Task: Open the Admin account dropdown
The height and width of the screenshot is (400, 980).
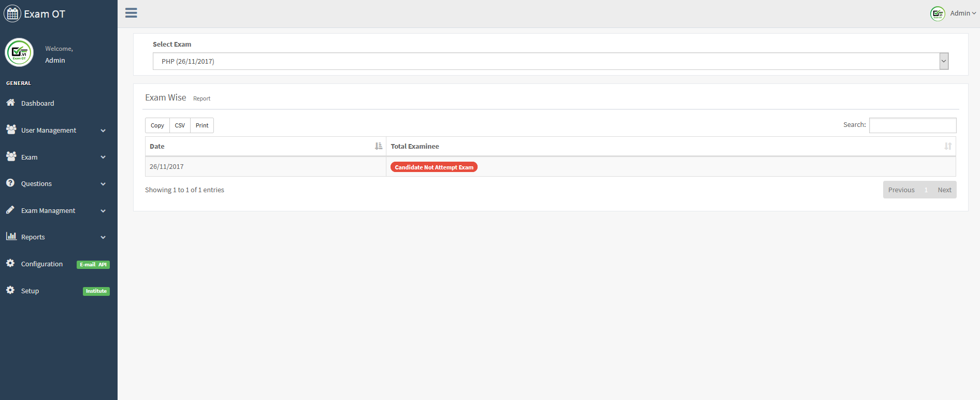Action: [962, 13]
